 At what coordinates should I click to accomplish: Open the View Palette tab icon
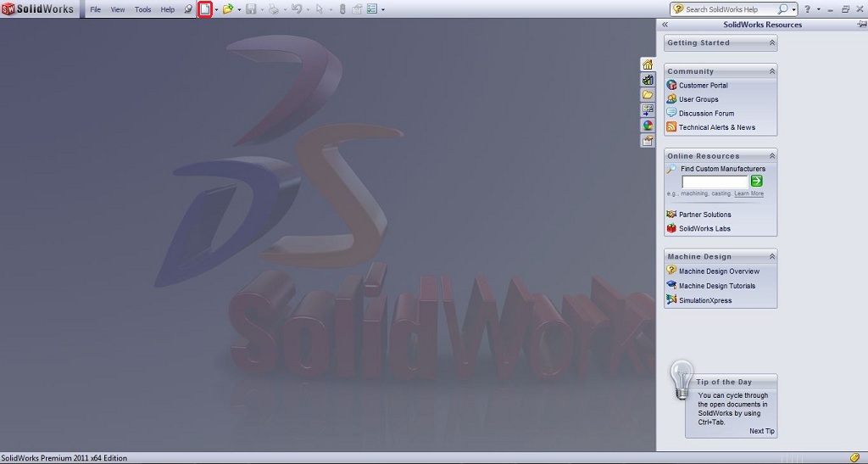point(647,109)
